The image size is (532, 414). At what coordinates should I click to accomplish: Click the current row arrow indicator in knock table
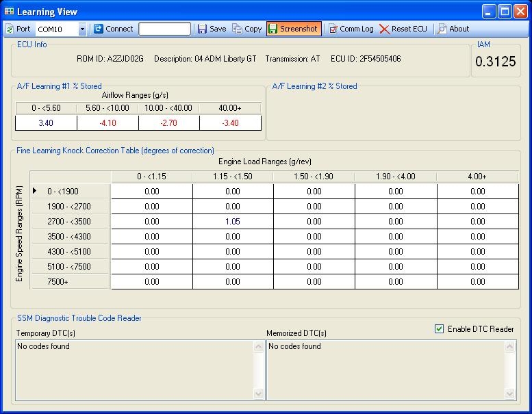click(x=35, y=191)
